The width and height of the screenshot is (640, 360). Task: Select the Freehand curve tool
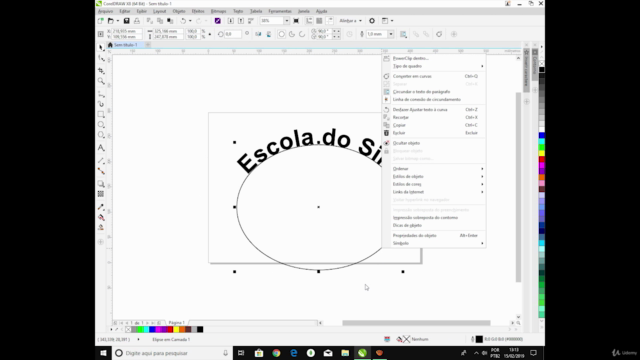tap(101, 94)
